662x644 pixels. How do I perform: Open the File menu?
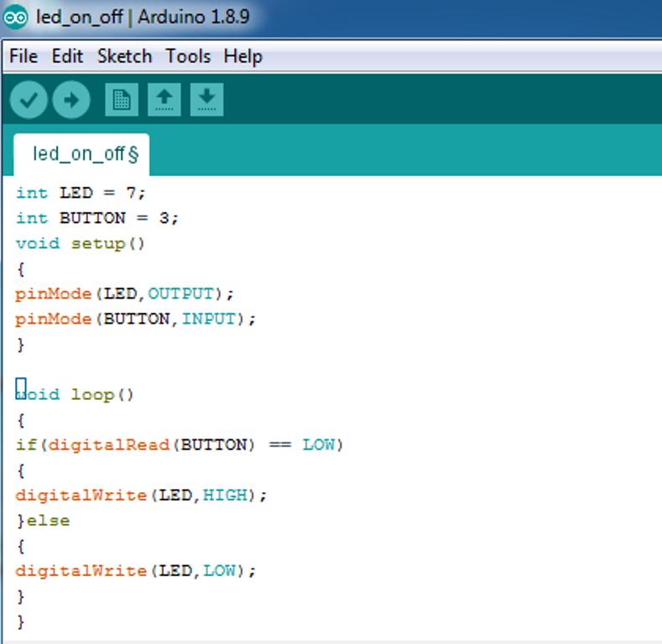pos(23,56)
